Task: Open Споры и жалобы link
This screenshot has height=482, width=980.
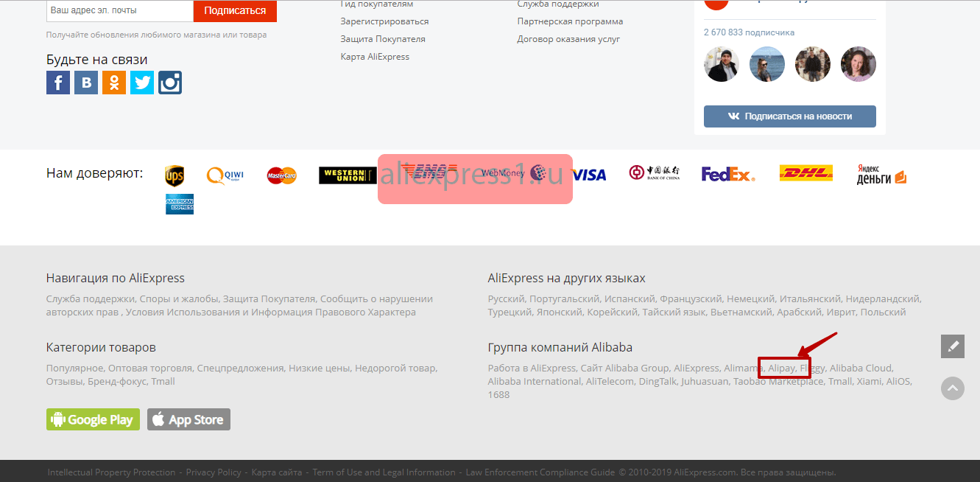Action: tap(179, 299)
